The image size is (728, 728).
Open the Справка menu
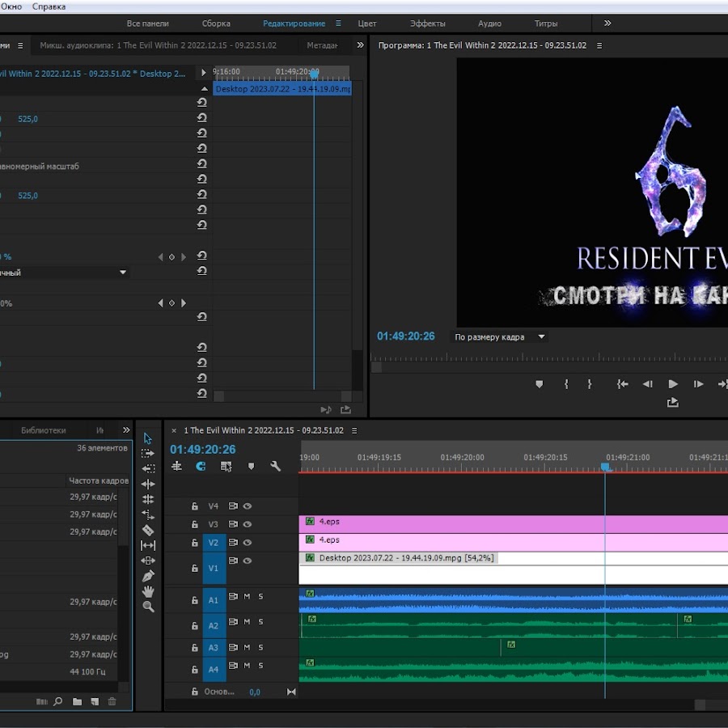[49, 6]
